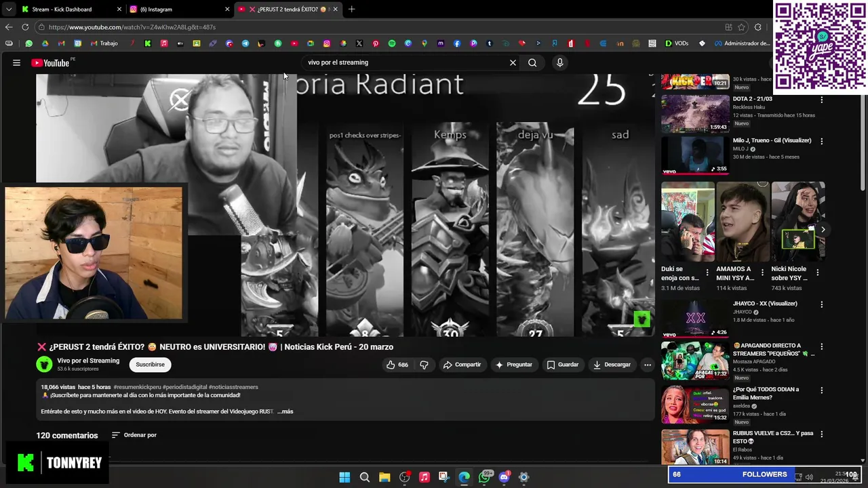The image size is (868, 488).
Task: Open the Windows Start menu
Action: click(344, 477)
